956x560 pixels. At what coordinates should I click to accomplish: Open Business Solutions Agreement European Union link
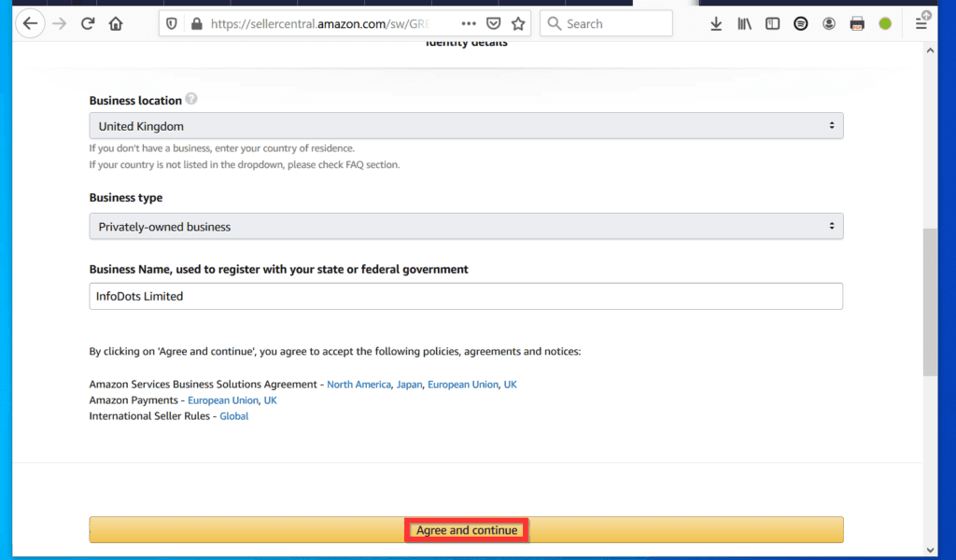(463, 385)
